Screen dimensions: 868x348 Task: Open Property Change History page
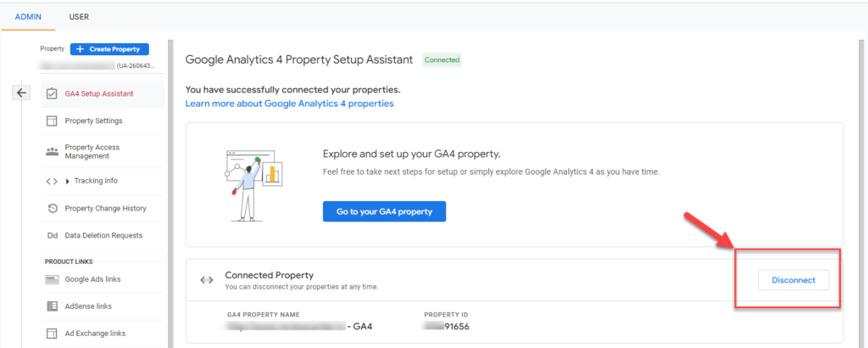[105, 208]
